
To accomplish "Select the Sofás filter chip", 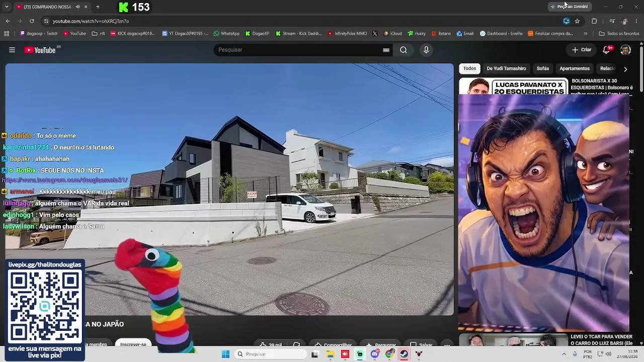I will click(543, 68).
